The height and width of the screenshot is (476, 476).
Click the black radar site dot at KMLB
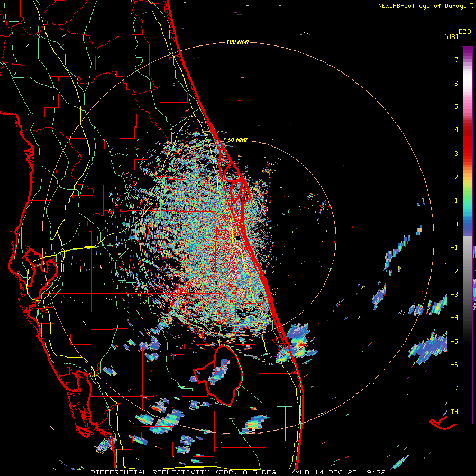[x=239, y=237]
